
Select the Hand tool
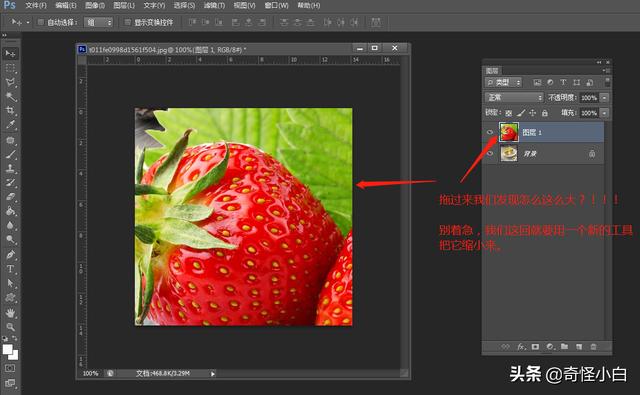tap(10, 313)
